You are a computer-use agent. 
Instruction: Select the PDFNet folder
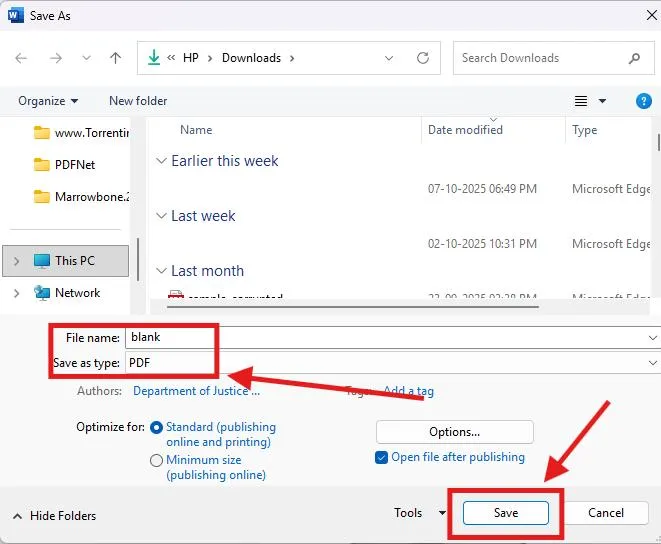click(76, 165)
